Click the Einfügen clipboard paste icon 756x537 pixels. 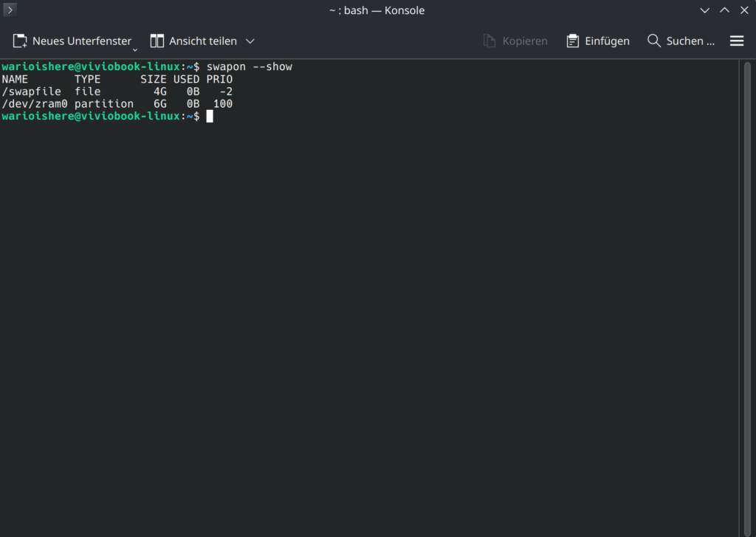click(573, 41)
